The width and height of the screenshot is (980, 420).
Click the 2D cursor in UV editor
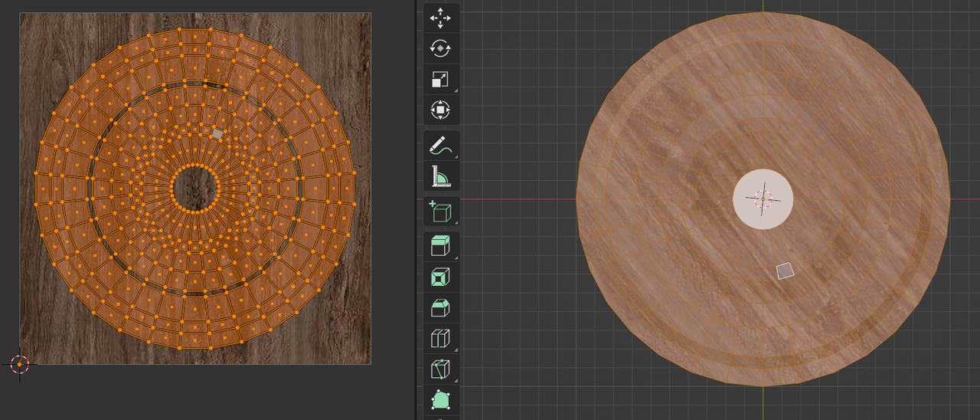20,364
